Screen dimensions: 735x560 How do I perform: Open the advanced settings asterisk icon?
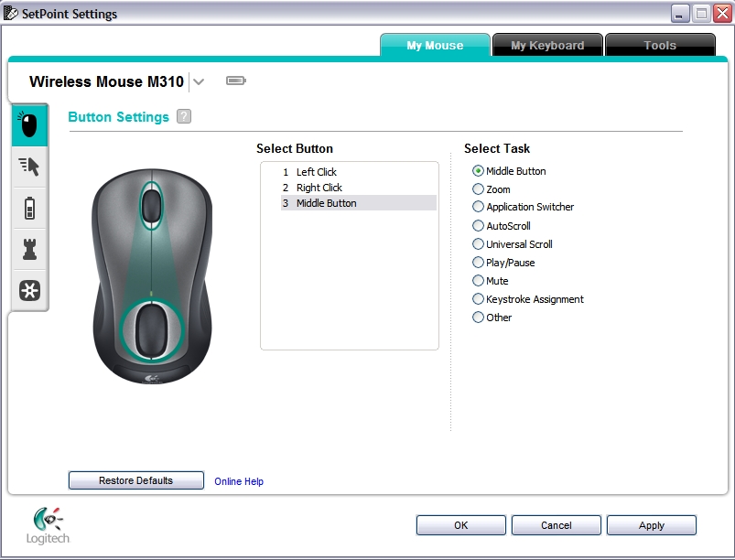[29, 291]
